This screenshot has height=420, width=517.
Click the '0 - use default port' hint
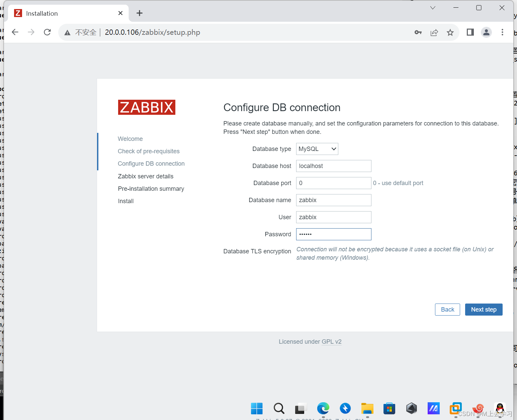(x=398, y=183)
